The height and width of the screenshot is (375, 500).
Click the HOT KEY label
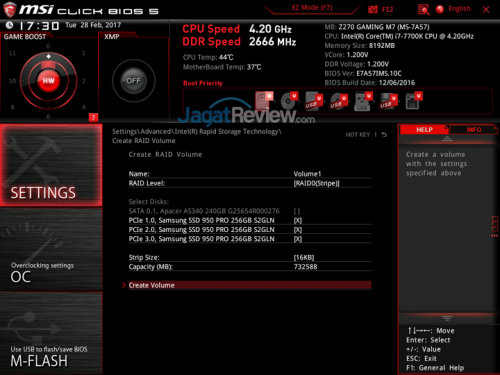click(x=358, y=135)
